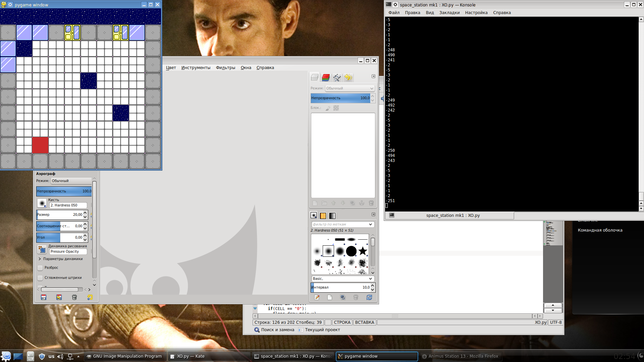Open the brushes dock configuration menu arrow
Viewport: 644px width, 362px height.
click(373, 215)
